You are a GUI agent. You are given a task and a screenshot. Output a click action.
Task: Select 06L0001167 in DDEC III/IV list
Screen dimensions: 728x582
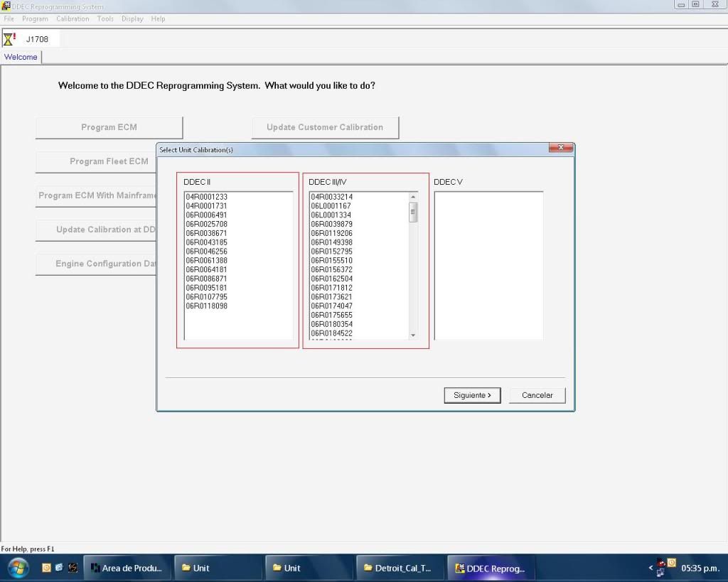coord(331,206)
